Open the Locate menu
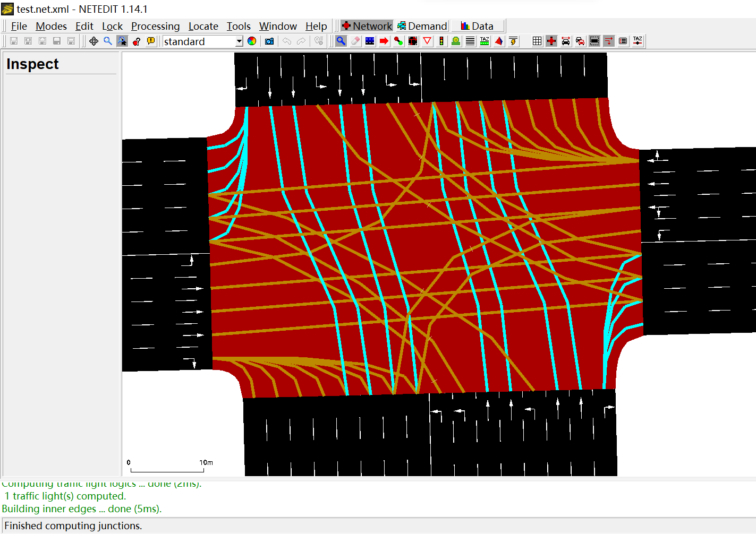Image resolution: width=756 pixels, height=534 pixels. click(203, 26)
